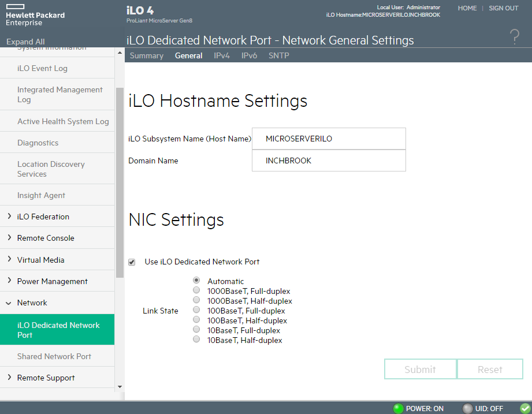The image size is (532, 414).
Task: Switch to the General tab
Action: click(x=189, y=55)
